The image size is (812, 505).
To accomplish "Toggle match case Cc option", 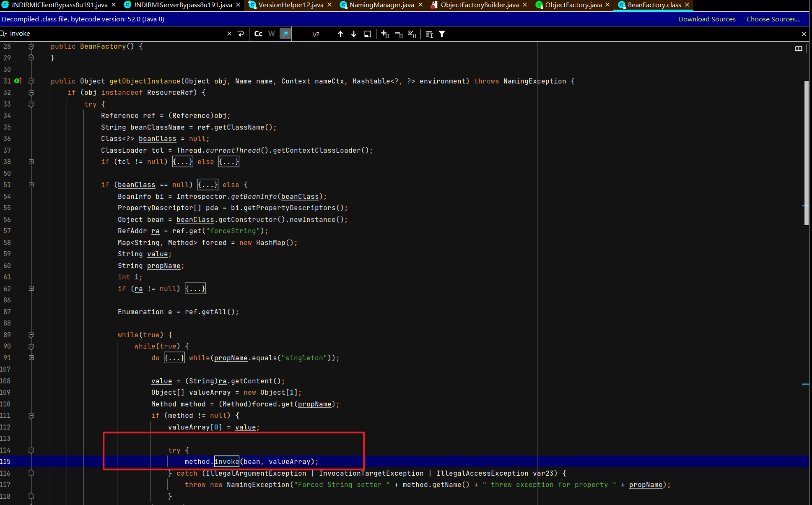I will point(258,34).
